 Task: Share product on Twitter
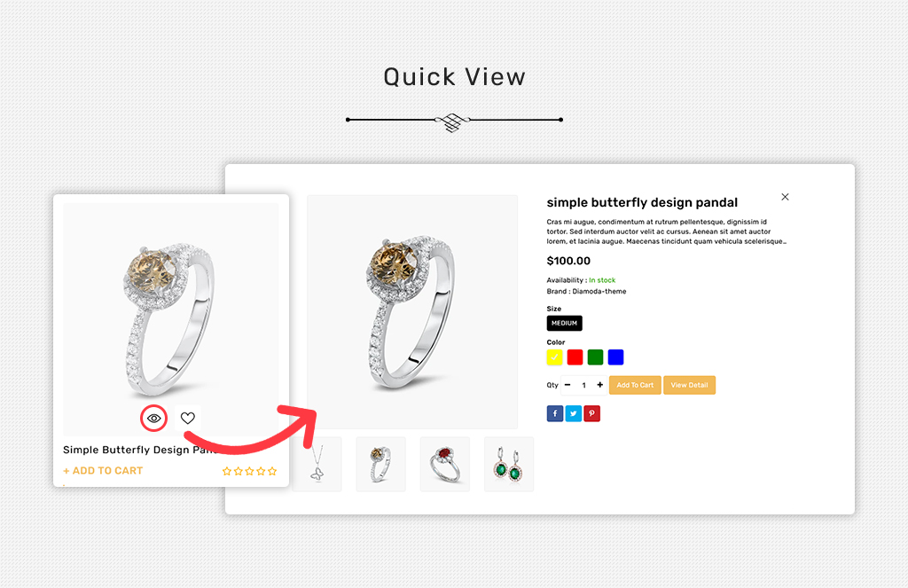(x=574, y=413)
